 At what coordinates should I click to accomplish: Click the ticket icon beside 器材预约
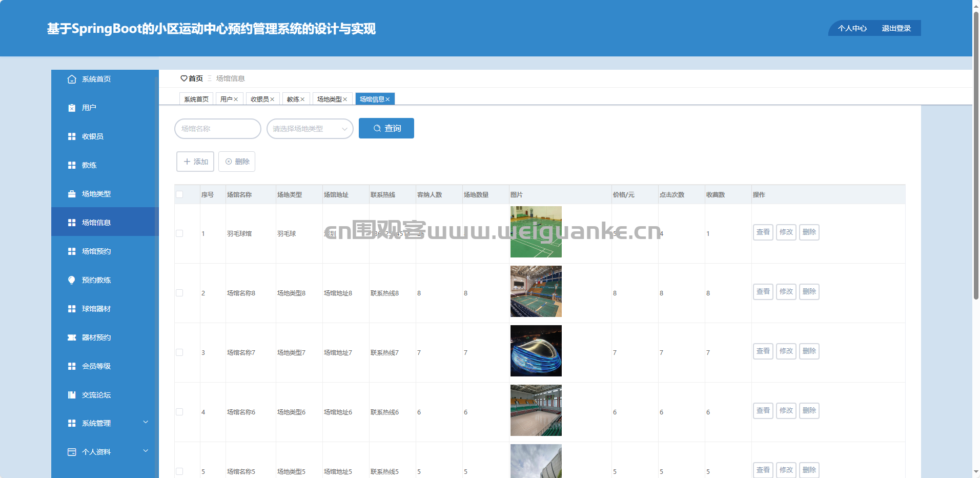72,337
